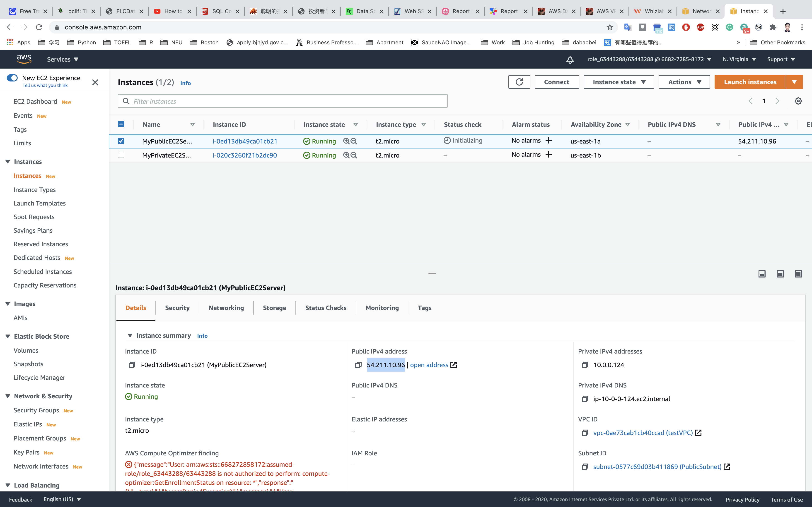Open the Instance state dropdown button

coord(618,82)
